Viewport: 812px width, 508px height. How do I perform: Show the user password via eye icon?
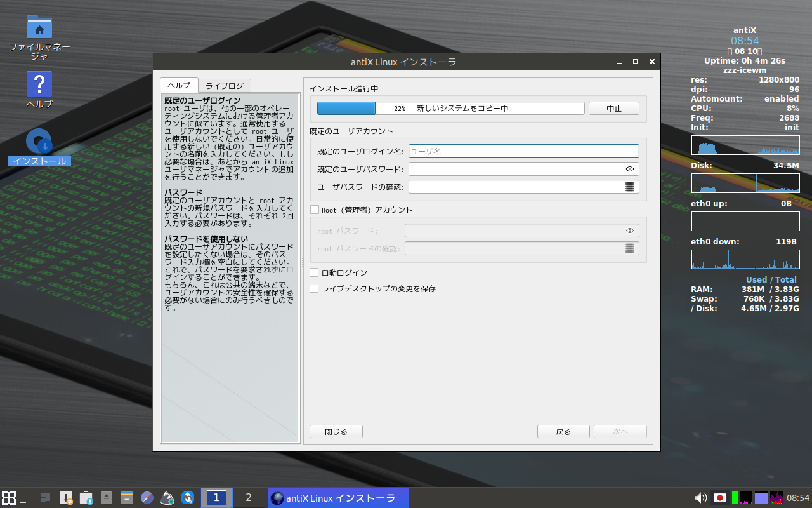[629, 169]
